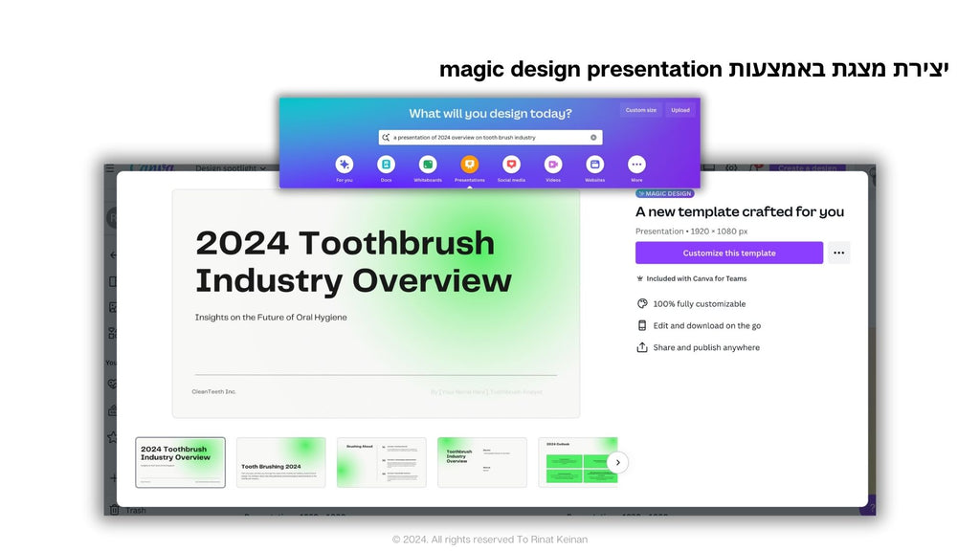980x551 pixels.
Task: Select the 2024 Outlook slide thumbnail
Action: [578, 462]
